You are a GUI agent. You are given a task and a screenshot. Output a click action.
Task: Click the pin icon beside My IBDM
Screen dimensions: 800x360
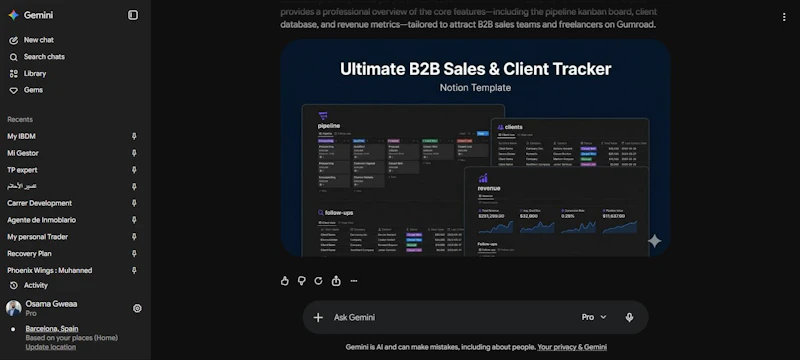(134, 136)
